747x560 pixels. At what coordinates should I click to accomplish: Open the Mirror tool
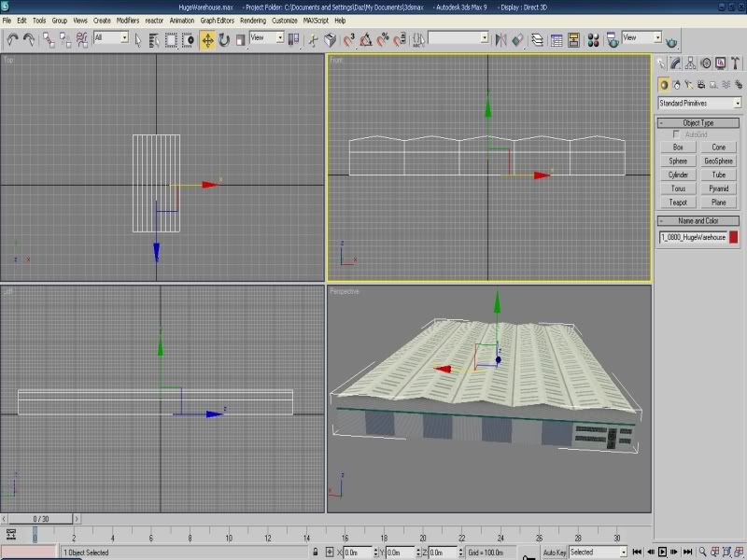pos(501,39)
